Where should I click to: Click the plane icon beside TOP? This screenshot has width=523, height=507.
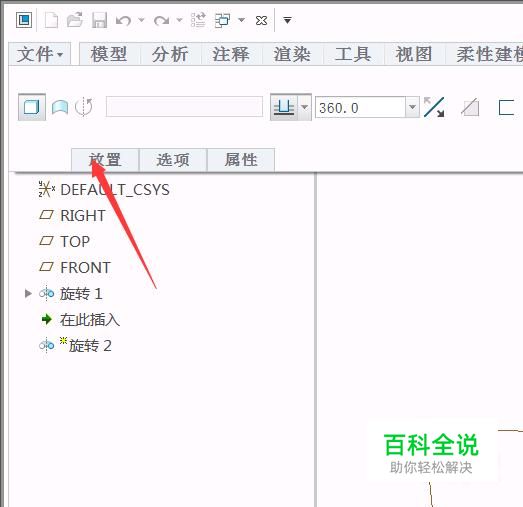[46, 241]
